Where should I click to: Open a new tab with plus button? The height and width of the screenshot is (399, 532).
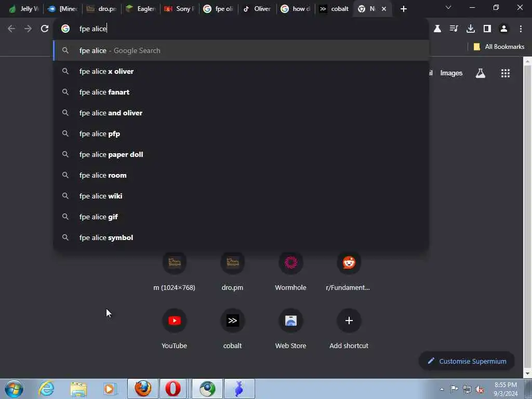click(x=403, y=9)
